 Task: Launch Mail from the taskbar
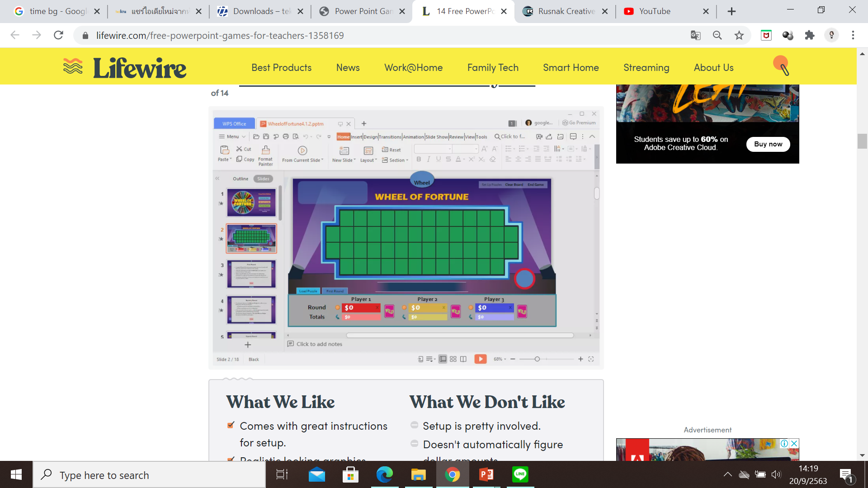[317, 474]
